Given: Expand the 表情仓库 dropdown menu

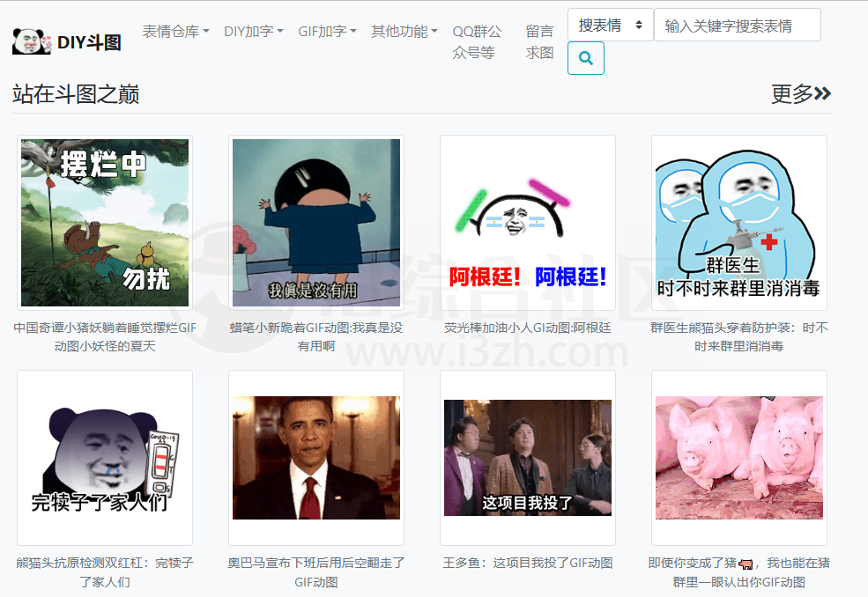Looking at the screenshot, I should click(175, 32).
